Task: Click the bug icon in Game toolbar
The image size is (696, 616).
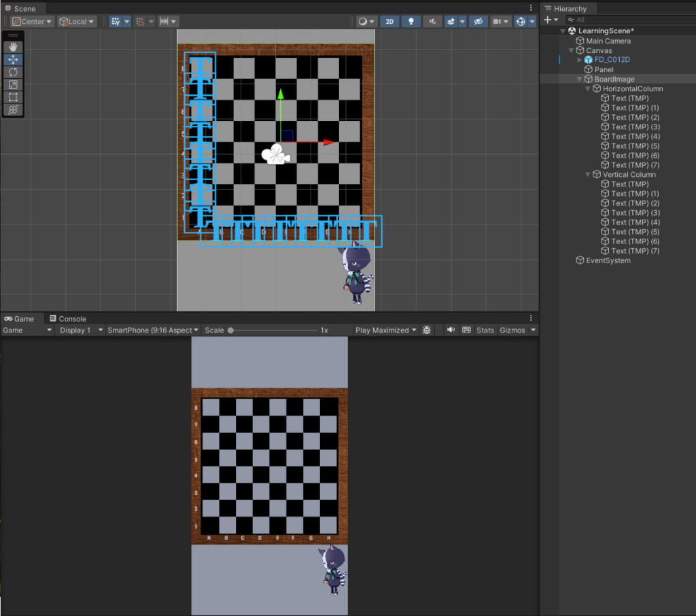Action: pos(427,330)
